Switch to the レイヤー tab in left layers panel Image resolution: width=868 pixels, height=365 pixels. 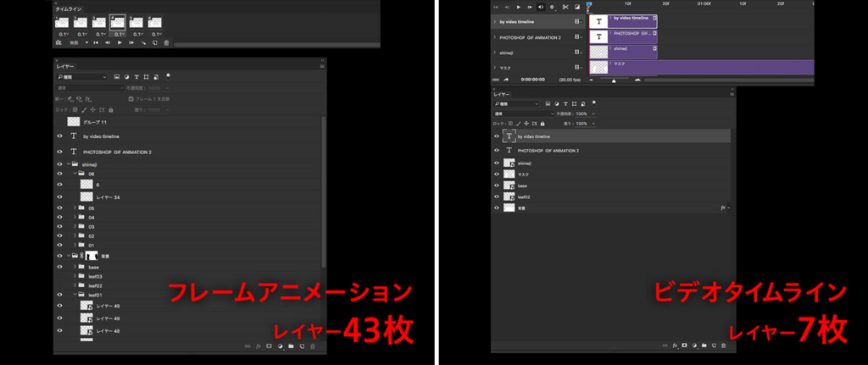[x=64, y=66]
